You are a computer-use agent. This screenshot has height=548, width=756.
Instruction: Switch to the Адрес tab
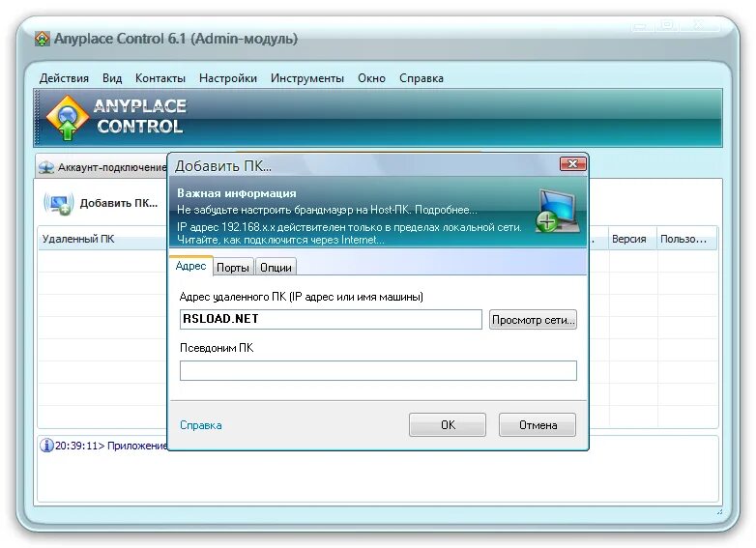pyautogui.click(x=190, y=266)
